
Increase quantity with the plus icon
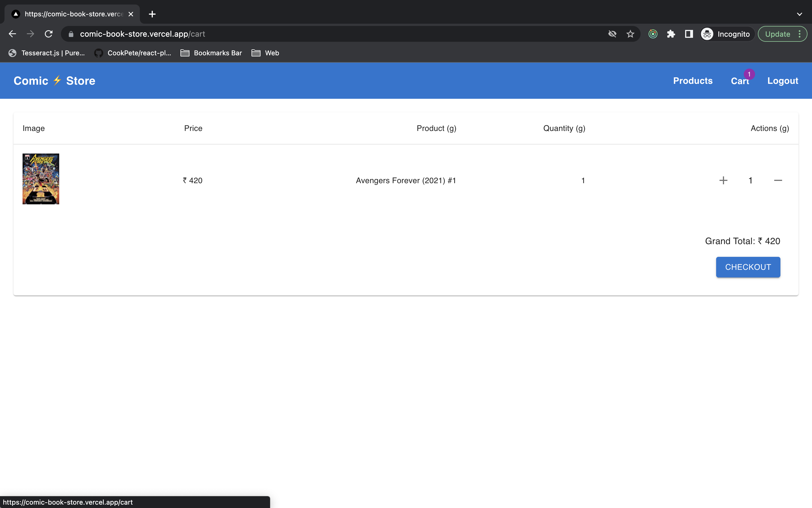click(x=723, y=180)
